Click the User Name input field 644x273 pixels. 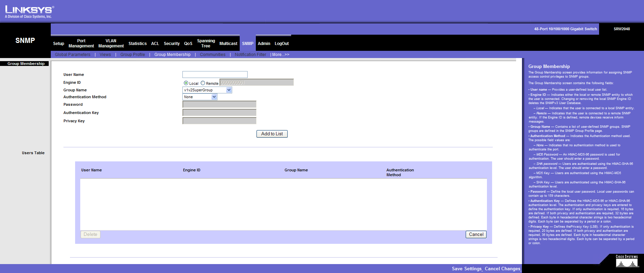click(215, 75)
